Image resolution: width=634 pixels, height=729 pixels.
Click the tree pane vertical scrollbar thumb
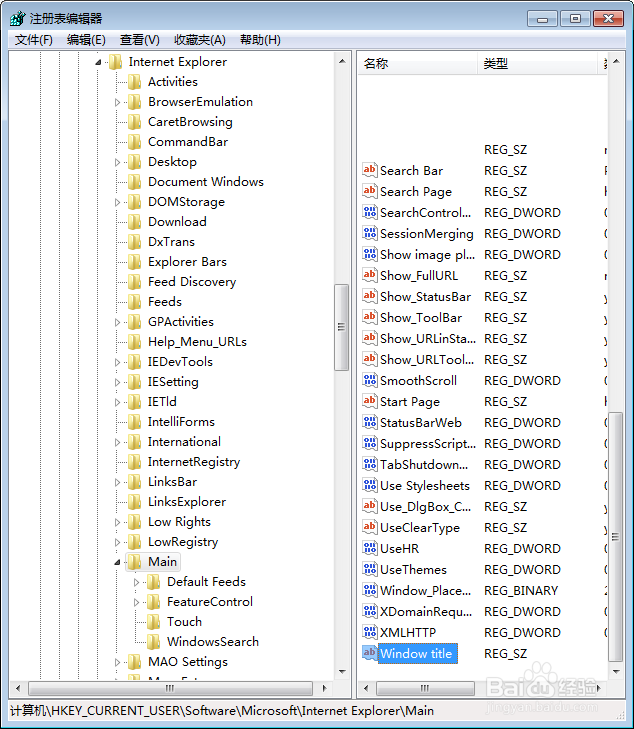tap(342, 327)
